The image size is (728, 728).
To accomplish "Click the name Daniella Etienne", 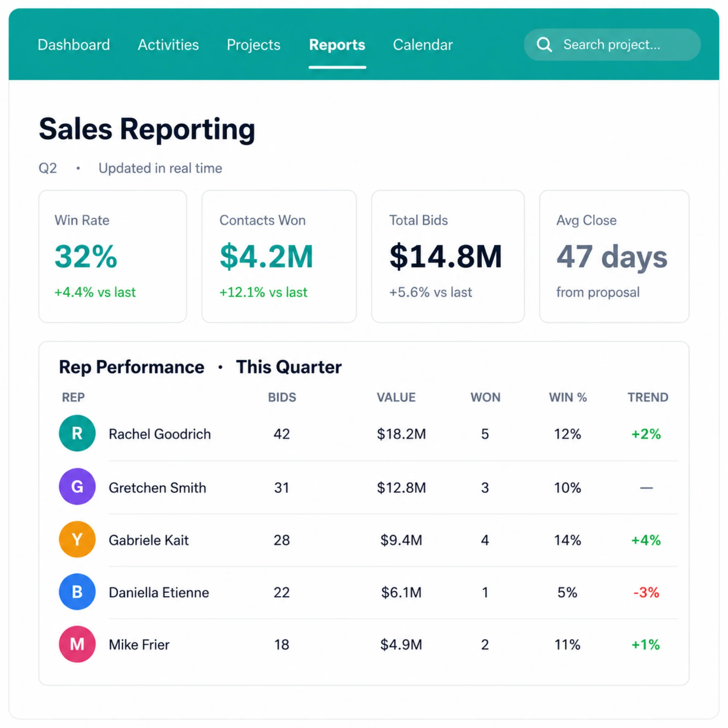I will [x=159, y=592].
